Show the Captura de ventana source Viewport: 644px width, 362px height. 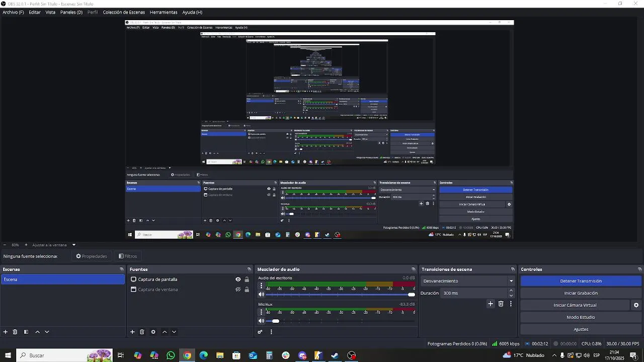pyautogui.click(x=238, y=290)
